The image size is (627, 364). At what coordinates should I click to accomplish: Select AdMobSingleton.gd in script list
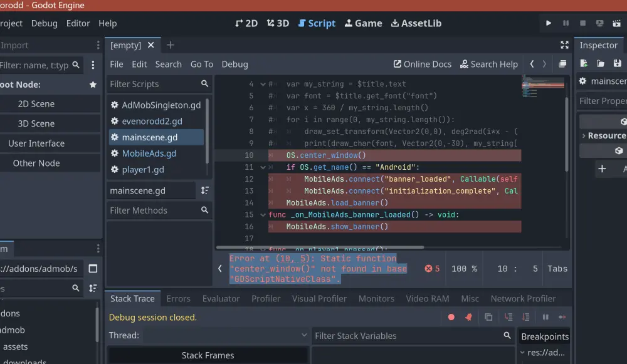156,105
